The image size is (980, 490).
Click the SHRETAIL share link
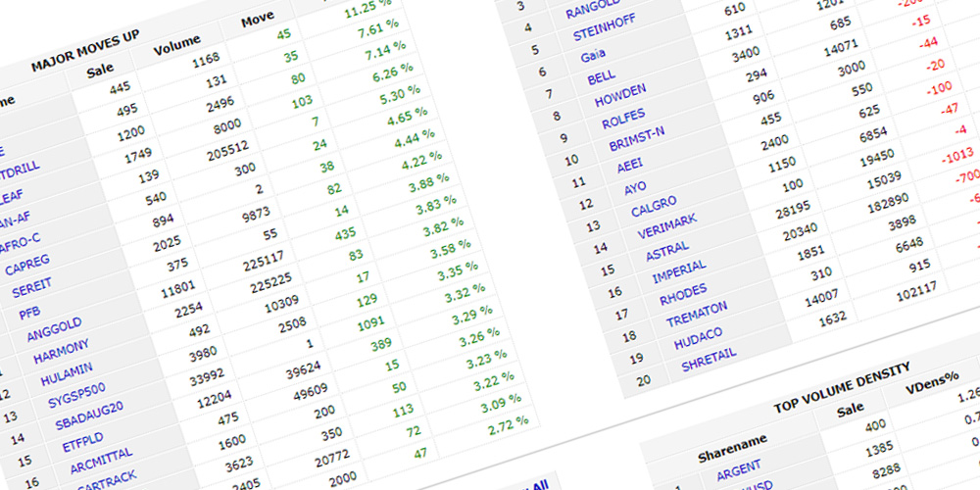point(708,361)
